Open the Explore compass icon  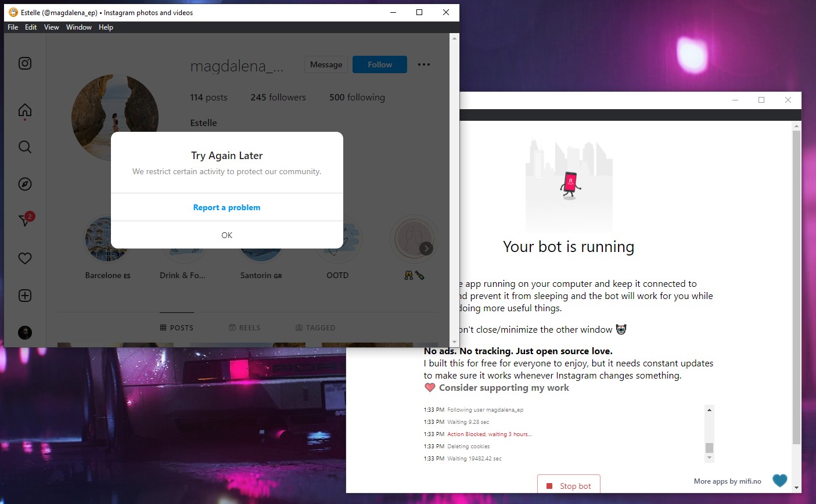pos(25,184)
